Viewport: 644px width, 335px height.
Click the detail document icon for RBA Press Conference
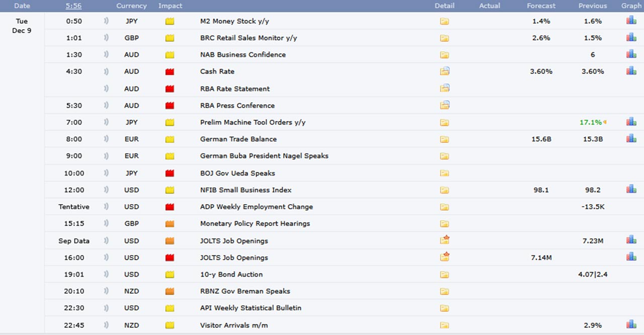444,105
